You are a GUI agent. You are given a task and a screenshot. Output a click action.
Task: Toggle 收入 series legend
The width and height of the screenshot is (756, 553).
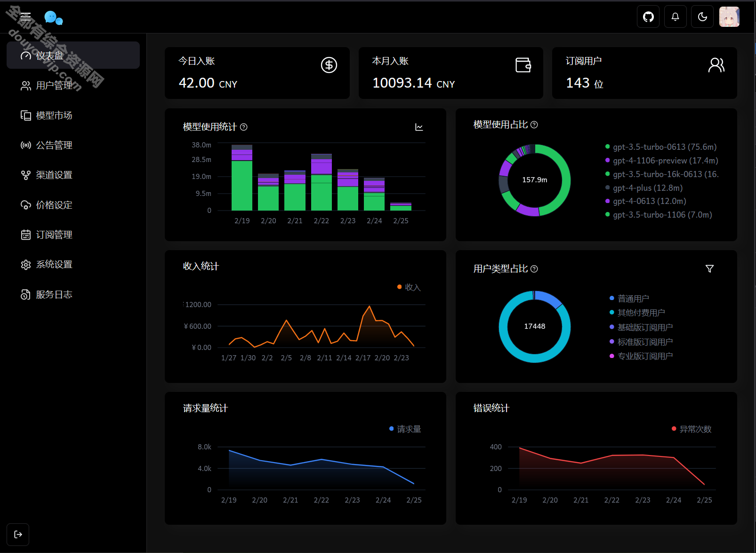409,287
